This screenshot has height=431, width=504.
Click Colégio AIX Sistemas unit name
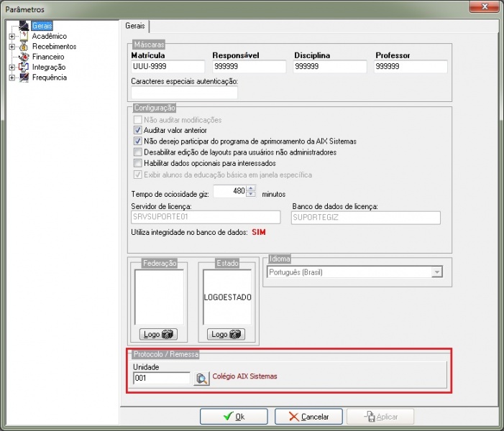244,376
